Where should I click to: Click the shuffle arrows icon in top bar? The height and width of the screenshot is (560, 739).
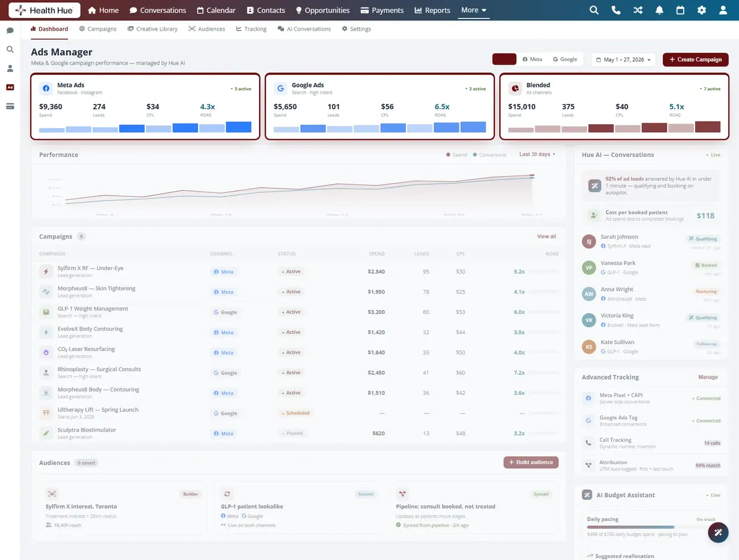[x=638, y=10]
